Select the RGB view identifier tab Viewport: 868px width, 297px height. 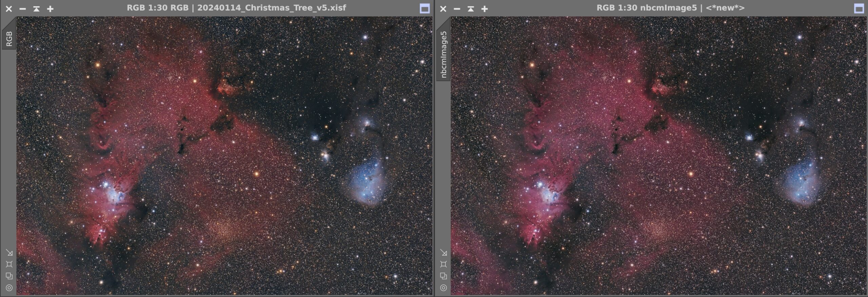[x=9, y=39]
